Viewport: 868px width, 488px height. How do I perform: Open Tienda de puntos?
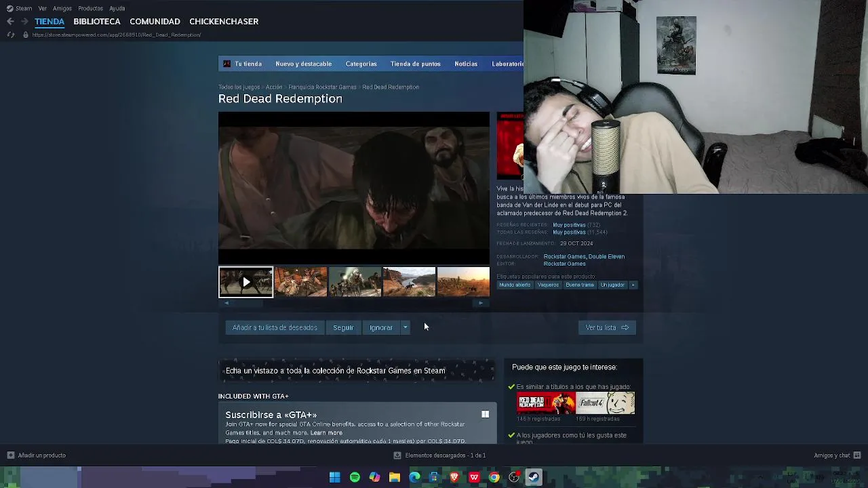click(x=415, y=64)
